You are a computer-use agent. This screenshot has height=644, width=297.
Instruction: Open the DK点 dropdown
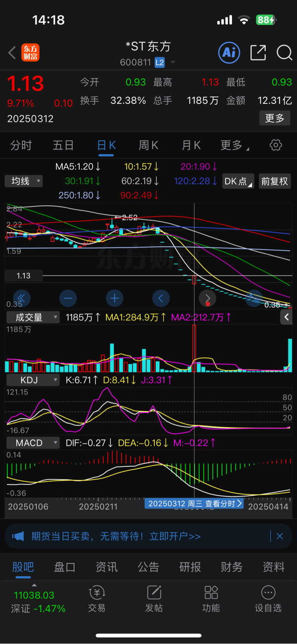(238, 181)
